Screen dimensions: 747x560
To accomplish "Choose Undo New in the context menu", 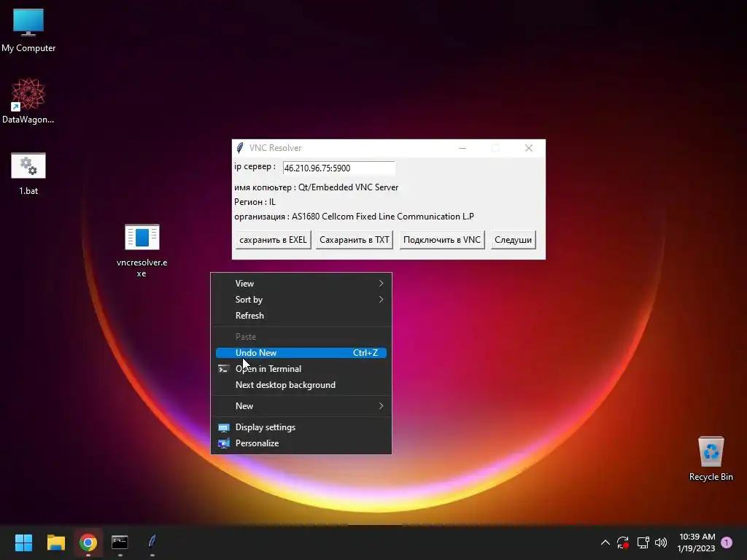I will [301, 353].
